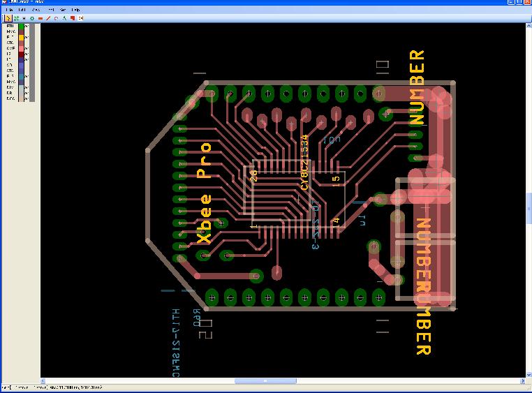Click the horizontal scrollbar left arrow
The image size is (532, 393).
pyautogui.click(x=43, y=381)
